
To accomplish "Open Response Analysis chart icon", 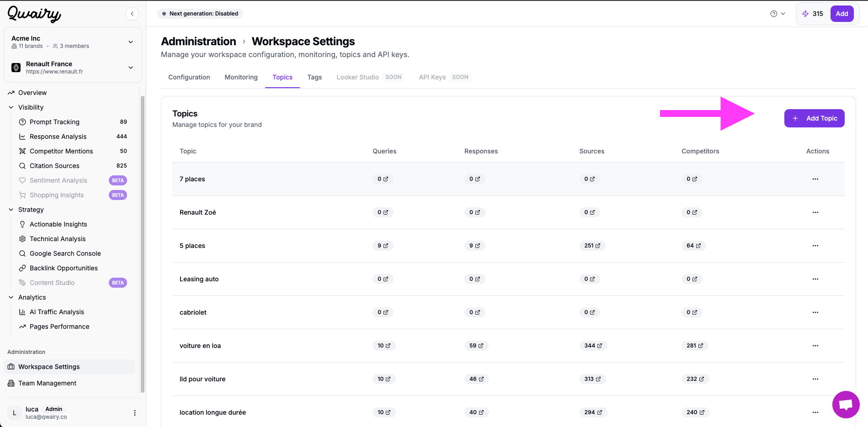I will tap(22, 137).
